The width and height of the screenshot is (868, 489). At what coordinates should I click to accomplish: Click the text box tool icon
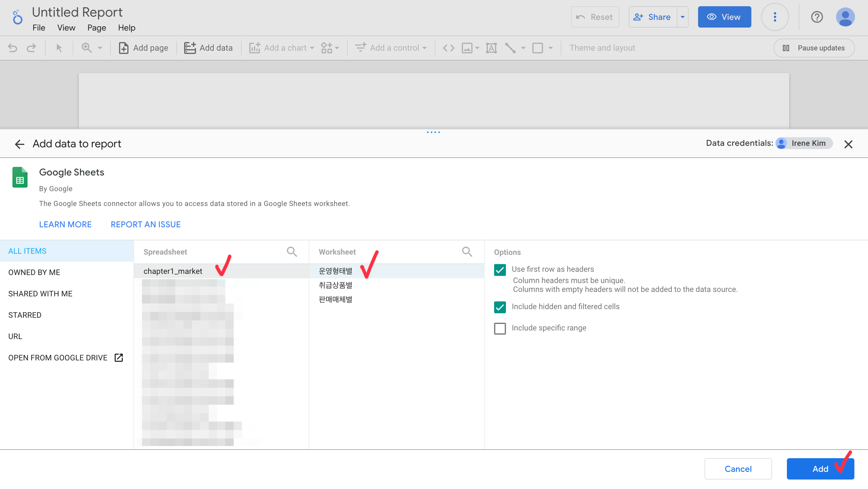[491, 48]
